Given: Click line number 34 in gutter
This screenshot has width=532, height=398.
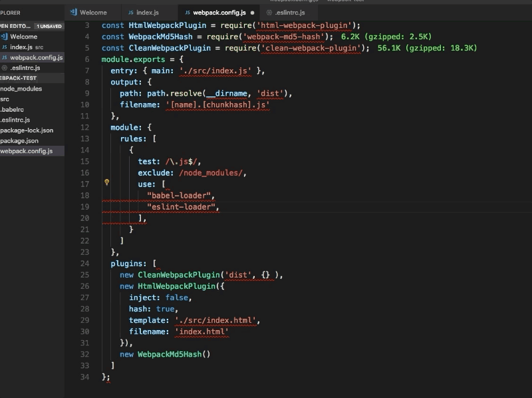Looking at the screenshot, I should coord(85,377).
